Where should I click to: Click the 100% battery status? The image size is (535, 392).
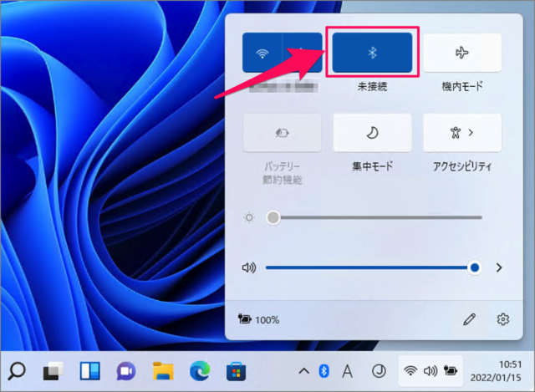click(258, 319)
